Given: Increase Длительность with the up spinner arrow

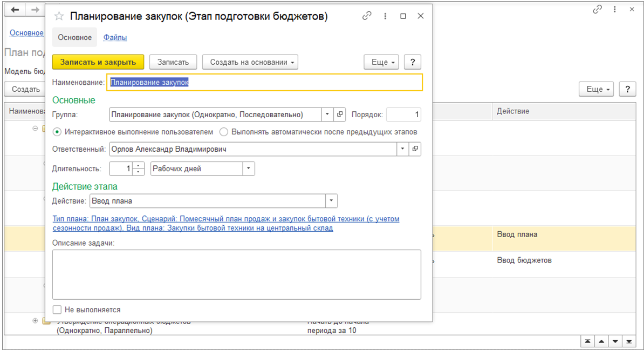Looking at the screenshot, I should [139, 165].
